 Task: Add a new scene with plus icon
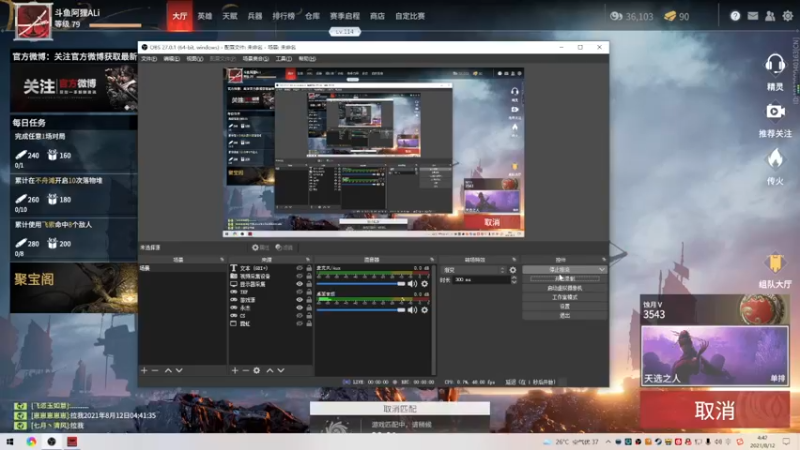(x=144, y=370)
